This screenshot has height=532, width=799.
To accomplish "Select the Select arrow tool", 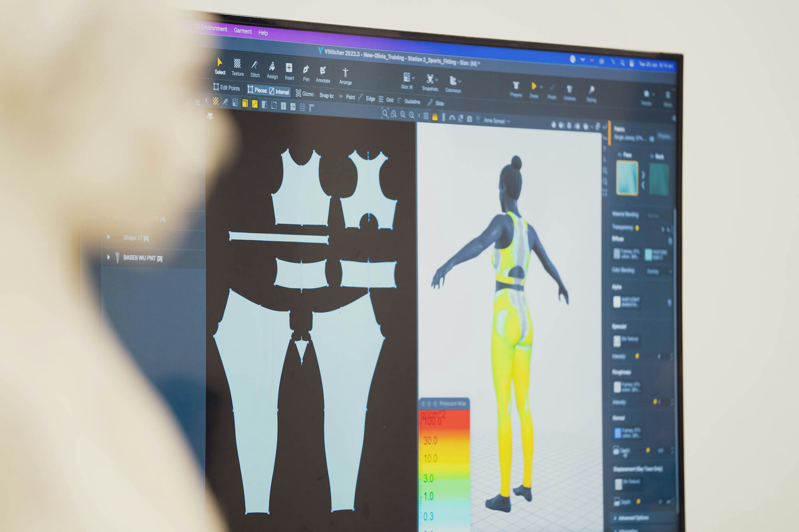I will tap(220, 66).
